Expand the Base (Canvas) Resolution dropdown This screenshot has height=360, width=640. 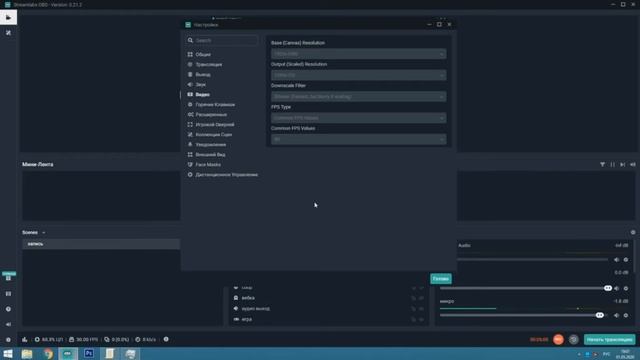pyautogui.click(x=358, y=54)
